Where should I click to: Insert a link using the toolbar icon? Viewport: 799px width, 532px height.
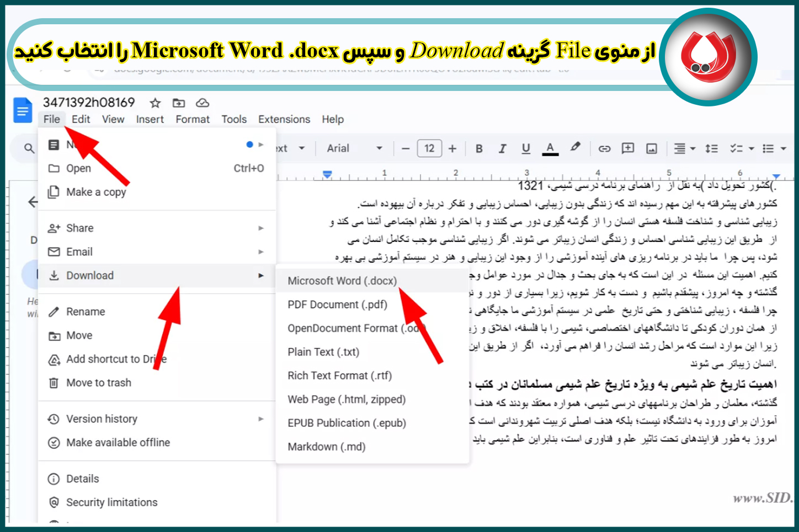click(604, 148)
